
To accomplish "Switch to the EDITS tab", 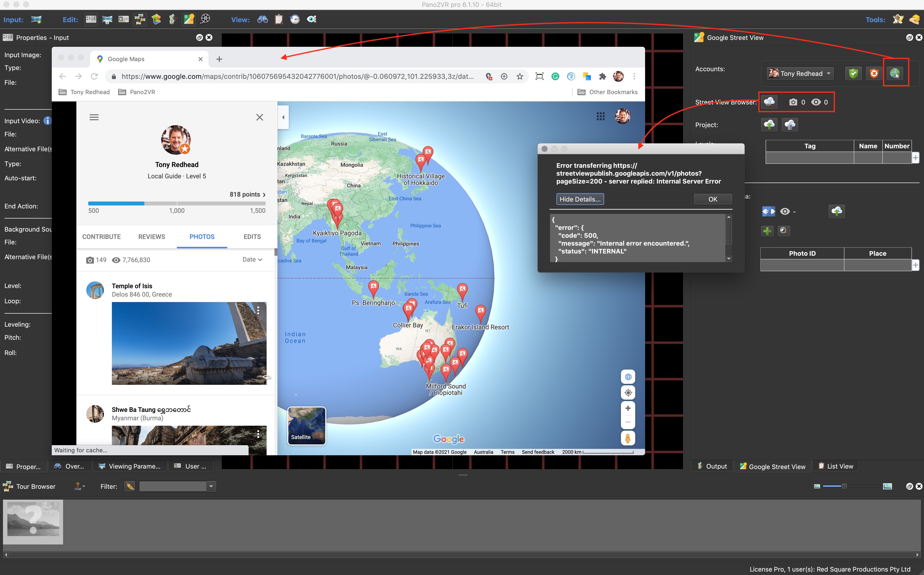I will coord(252,237).
